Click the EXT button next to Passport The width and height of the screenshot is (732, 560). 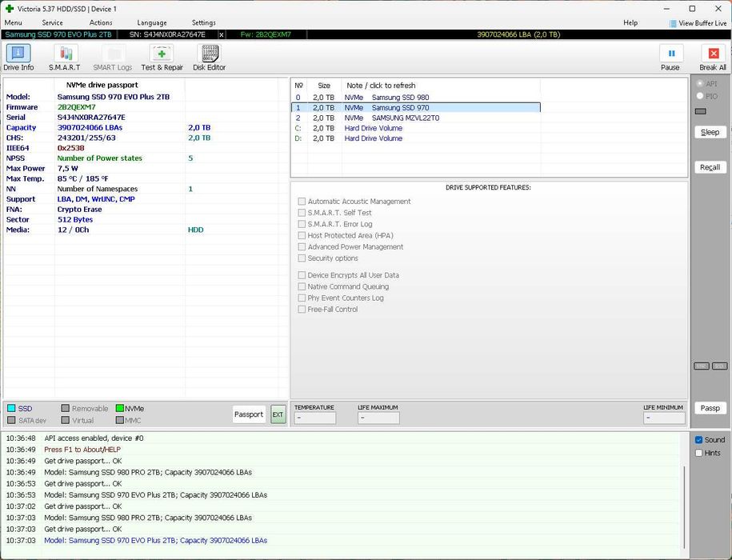coord(278,414)
